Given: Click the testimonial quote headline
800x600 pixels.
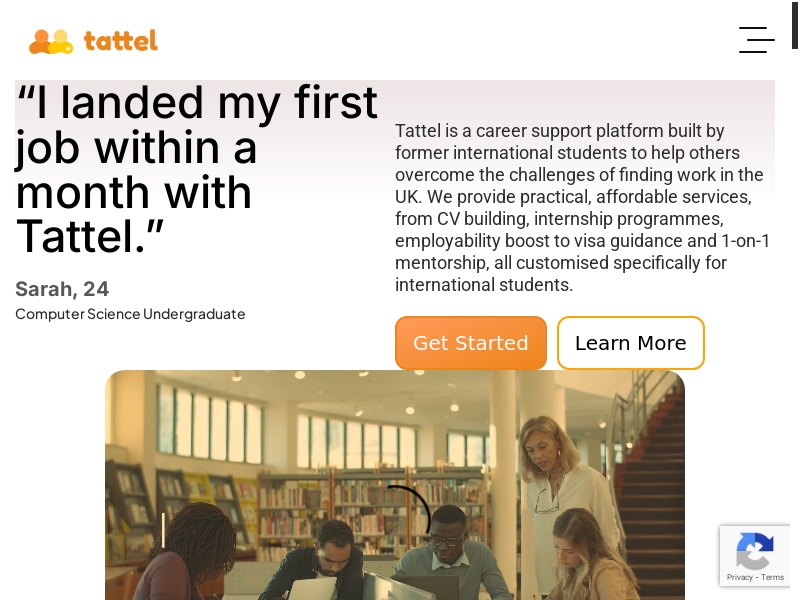Looking at the screenshot, I should click(197, 169).
